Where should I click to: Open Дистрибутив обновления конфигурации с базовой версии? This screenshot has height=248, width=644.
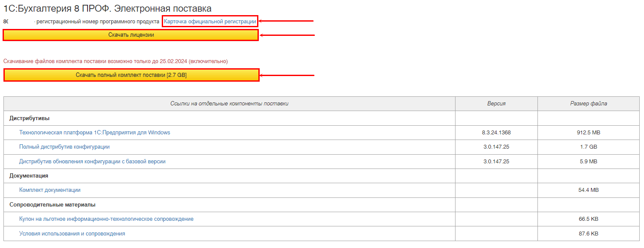click(92, 162)
